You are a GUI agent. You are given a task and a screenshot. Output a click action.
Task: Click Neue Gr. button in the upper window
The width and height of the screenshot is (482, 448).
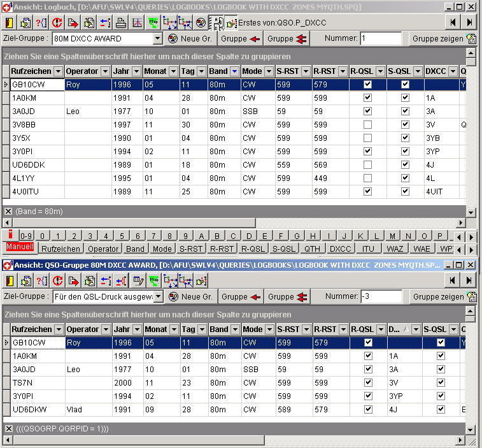point(190,39)
